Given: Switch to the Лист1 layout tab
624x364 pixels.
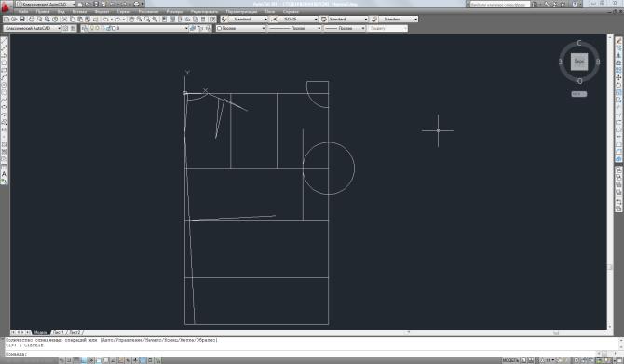Looking at the screenshot, I should tap(58, 332).
